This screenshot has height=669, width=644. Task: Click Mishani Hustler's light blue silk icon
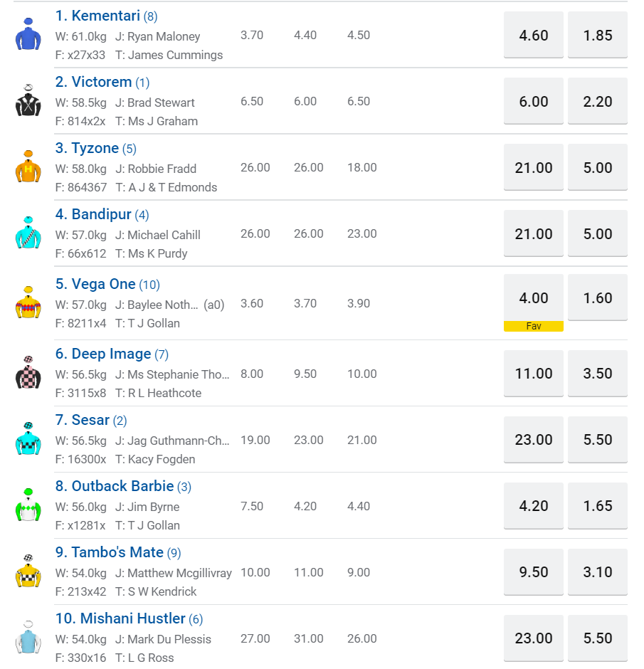coord(28,638)
